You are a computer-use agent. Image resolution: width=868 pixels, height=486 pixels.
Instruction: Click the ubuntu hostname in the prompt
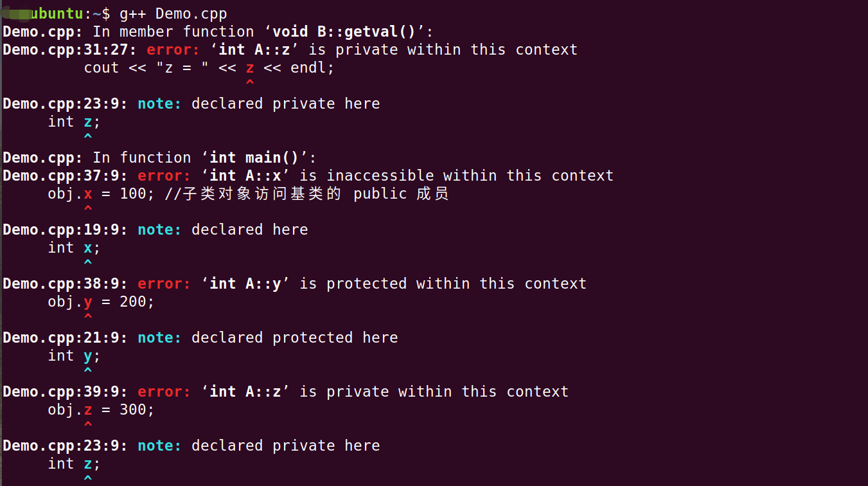[57, 14]
